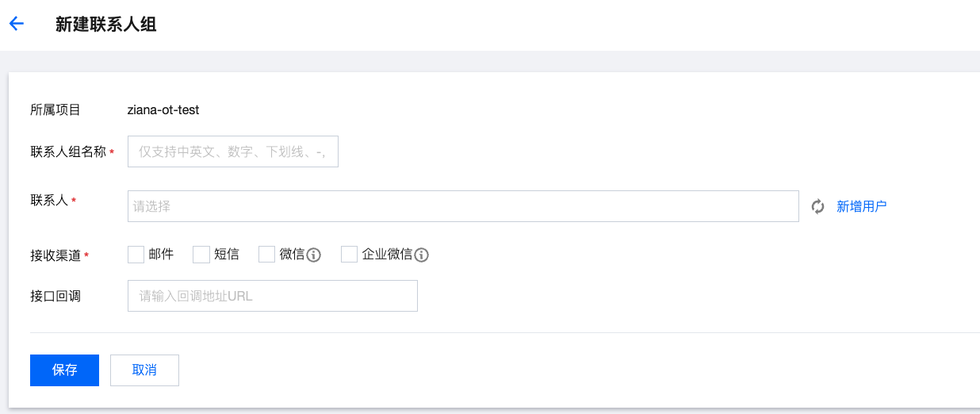This screenshot has height=414, width=980.
Task: Click the 新建联系人组 page title
Action: pyautogui.click(x=105, y=25)
